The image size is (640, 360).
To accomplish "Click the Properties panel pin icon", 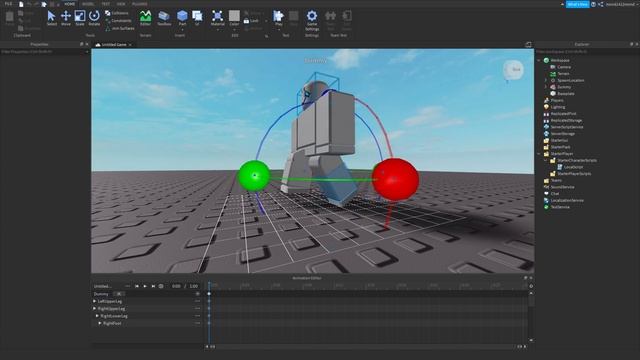I will click(x=81, y=44).
